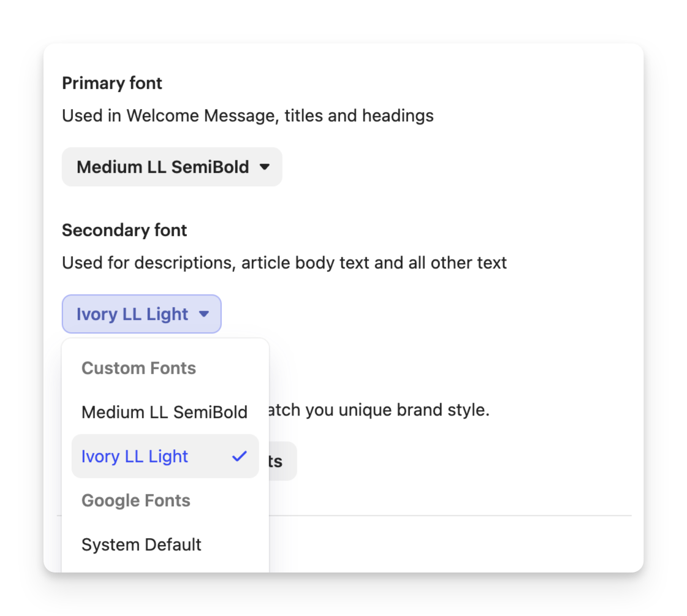687x616 pixels.
Task: Choose System Default from the font list
Action: point(142,544)
